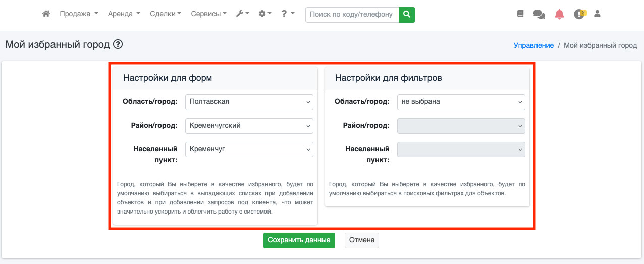Focus the search by code/phone field

[x=352, y=15]
